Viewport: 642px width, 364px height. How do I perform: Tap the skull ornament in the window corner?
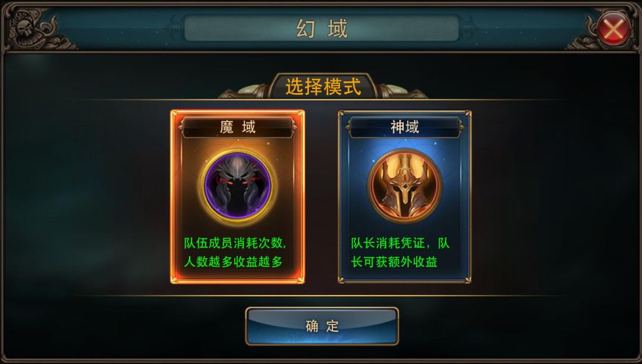(27, 28)
